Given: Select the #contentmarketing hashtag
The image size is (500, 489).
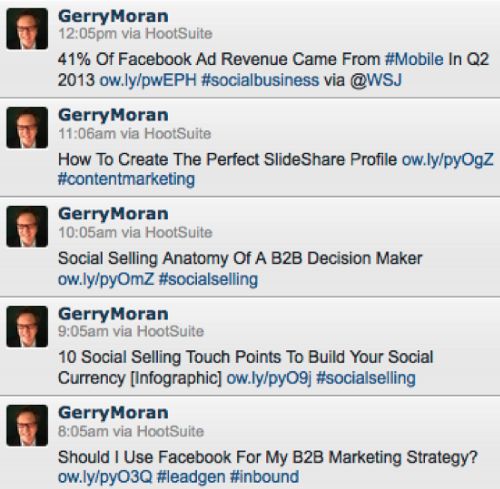Looking at the screenshot, I should tap(126, 179).
